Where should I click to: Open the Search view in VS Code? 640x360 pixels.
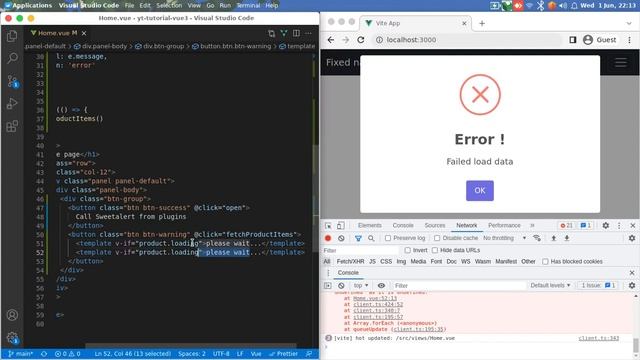pyautogui.click(x=12, y=58)
